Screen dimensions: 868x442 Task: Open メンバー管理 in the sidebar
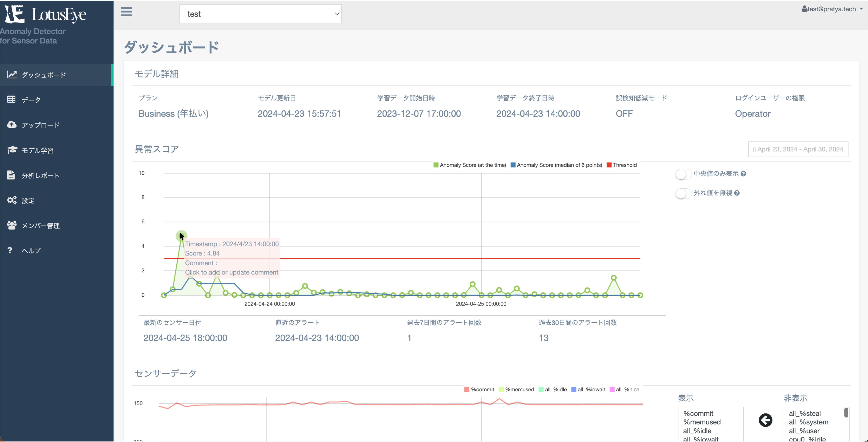click(57, 225)
